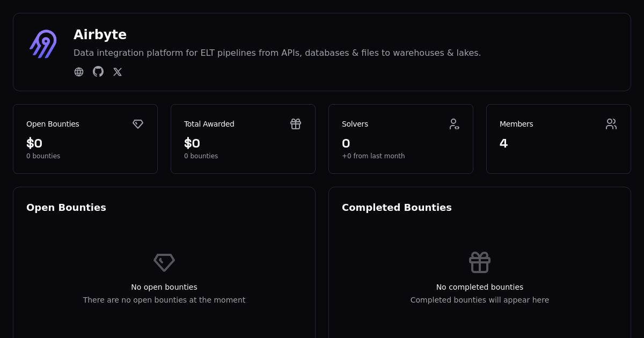644x338 pixels.
Task: Click the Members count of 4
Action: (x=503, y=143)
